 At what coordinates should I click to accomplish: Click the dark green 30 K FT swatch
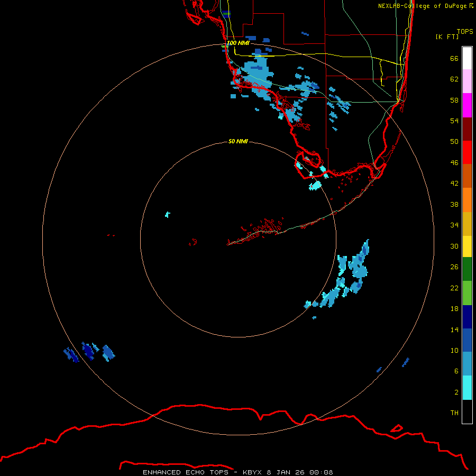tap(467, 269)
